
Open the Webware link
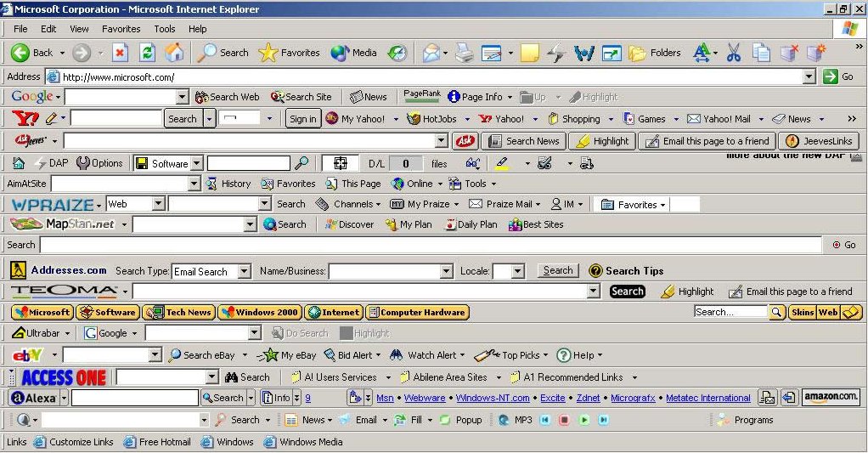tap(425, 398)
